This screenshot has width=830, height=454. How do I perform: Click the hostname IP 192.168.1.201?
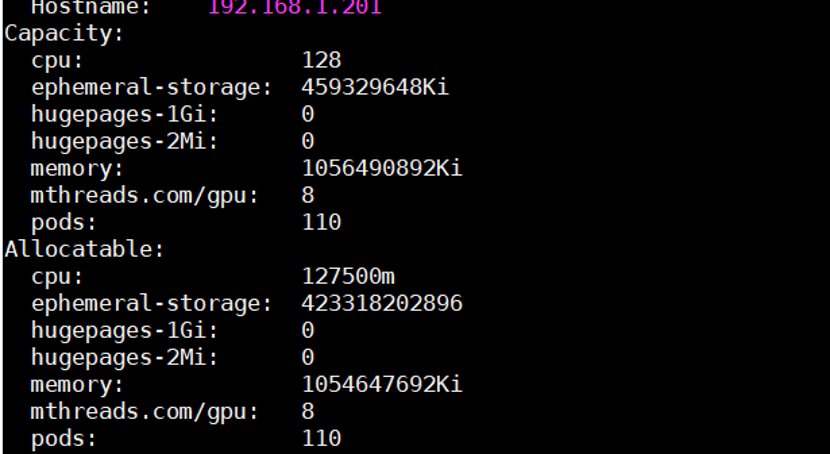click(x=295, y=7)
